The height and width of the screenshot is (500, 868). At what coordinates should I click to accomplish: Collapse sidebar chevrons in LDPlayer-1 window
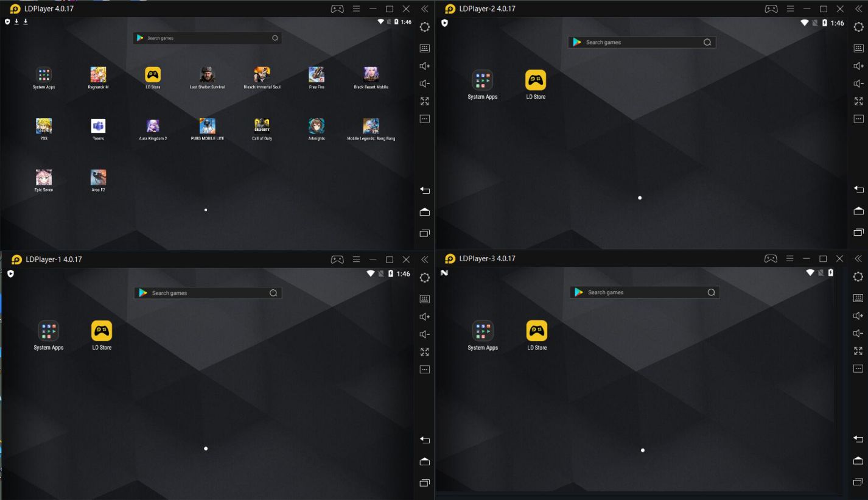pos(424,259)
